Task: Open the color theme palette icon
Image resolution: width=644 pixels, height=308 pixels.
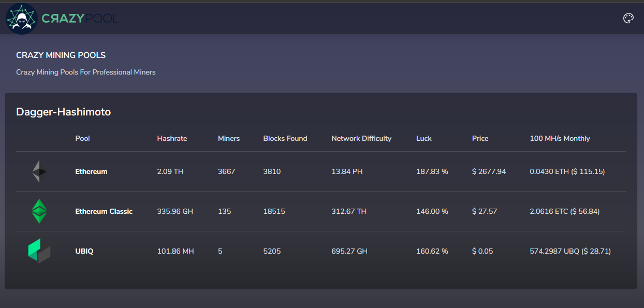Action: coord(628,19)
